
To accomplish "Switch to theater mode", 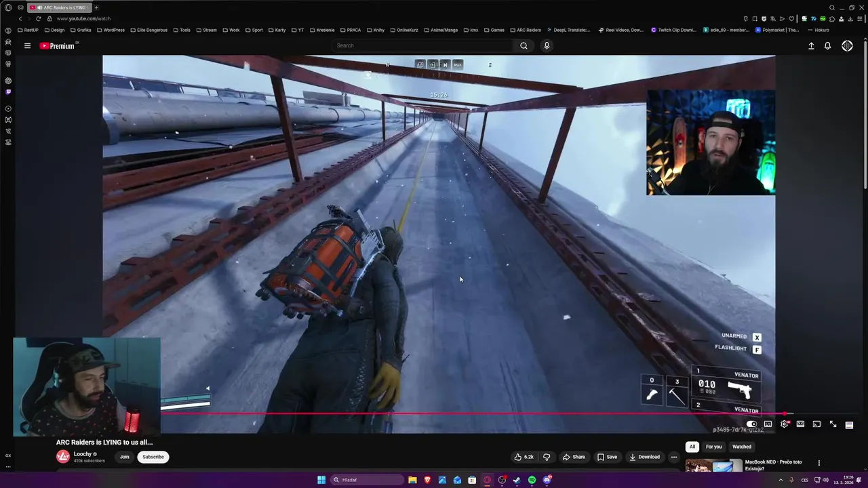I will pos(800,424).
